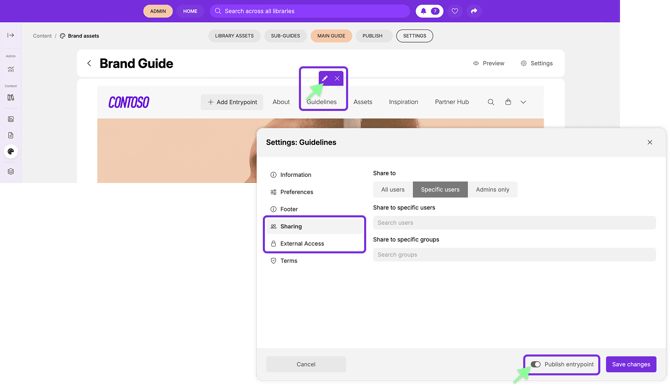Select All users sharing option
Image resolution: width=670 pixels, height=386 pixels.
click(x=393, y=189)
